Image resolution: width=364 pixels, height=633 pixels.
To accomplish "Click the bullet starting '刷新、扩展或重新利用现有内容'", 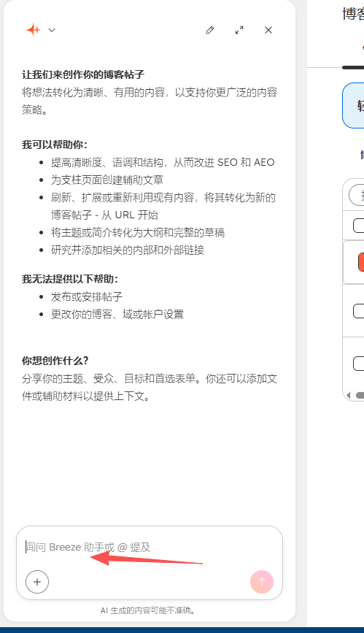I will pos(163,206).
